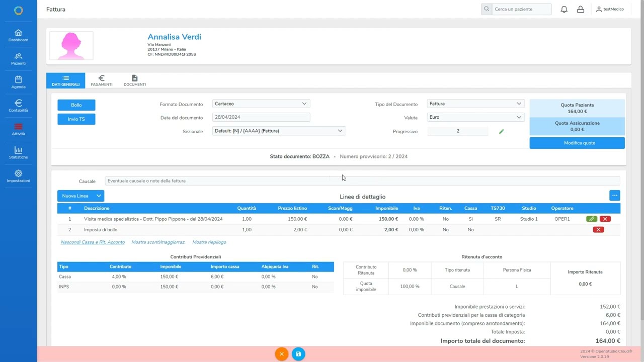The width and height of the screenshot is (644, 362).
Task: Click the OPER1 operator cell
Action: click(x=562, y=219)
